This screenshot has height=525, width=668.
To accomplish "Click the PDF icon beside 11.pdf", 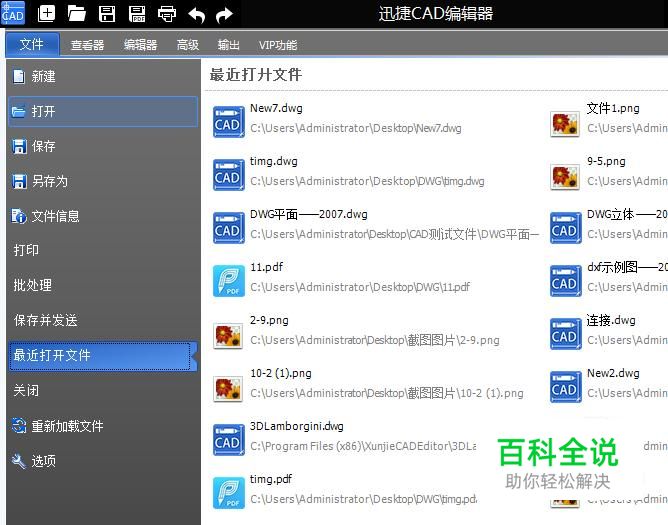I will pyautogui.click(x=229, y=281).
